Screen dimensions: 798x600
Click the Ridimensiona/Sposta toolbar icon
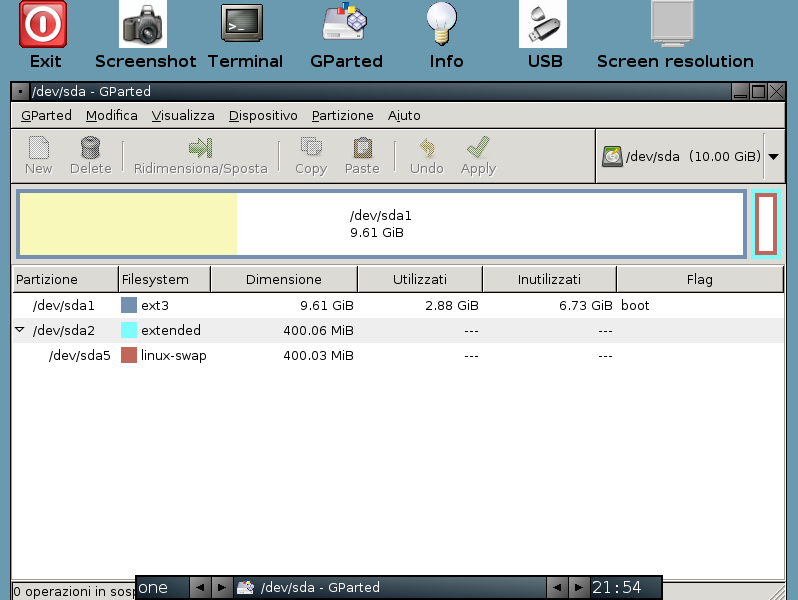tap(201, 148)
